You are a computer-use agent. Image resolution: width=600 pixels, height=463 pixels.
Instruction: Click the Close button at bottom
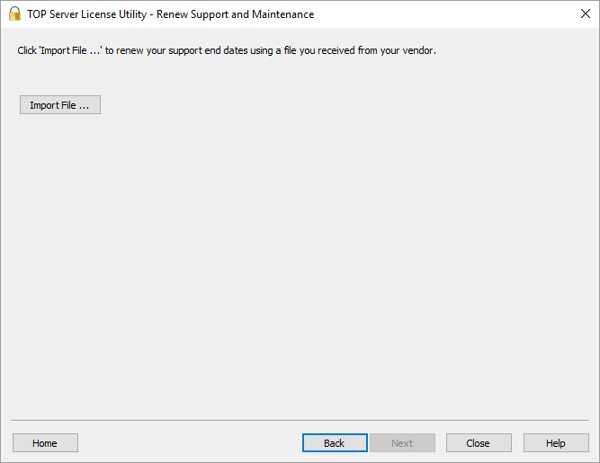point(478,443)
